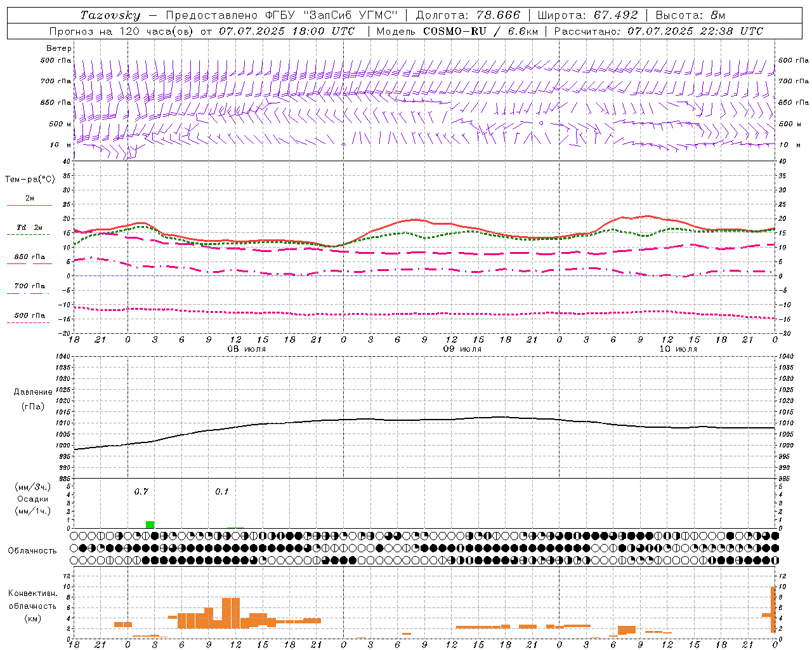
Task: Click the dashed line sample under Td 2м legend
Action: click(x=28, y=235)
